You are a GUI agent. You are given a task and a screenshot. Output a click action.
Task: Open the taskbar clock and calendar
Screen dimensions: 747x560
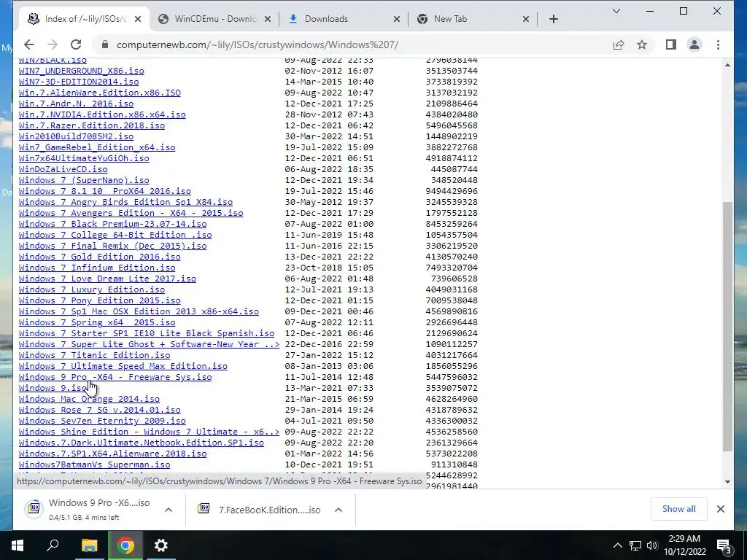pos(684,545)
